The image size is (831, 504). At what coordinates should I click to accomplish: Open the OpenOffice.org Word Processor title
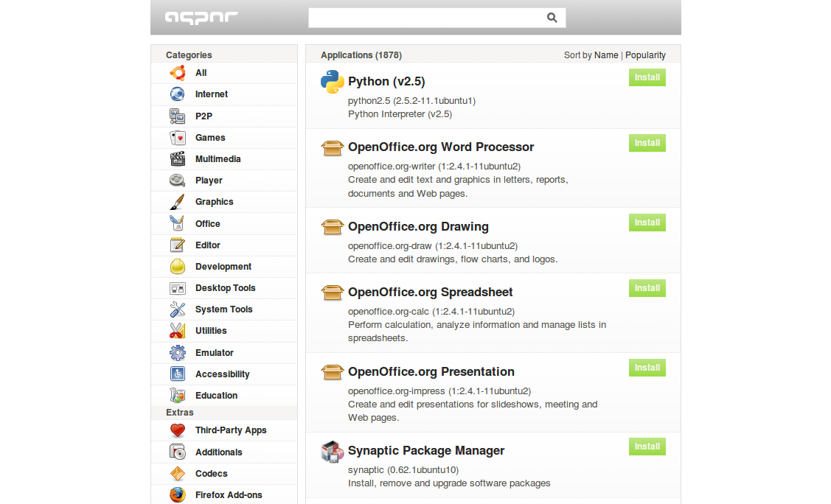pyautogui.click(x=441, y=147)
